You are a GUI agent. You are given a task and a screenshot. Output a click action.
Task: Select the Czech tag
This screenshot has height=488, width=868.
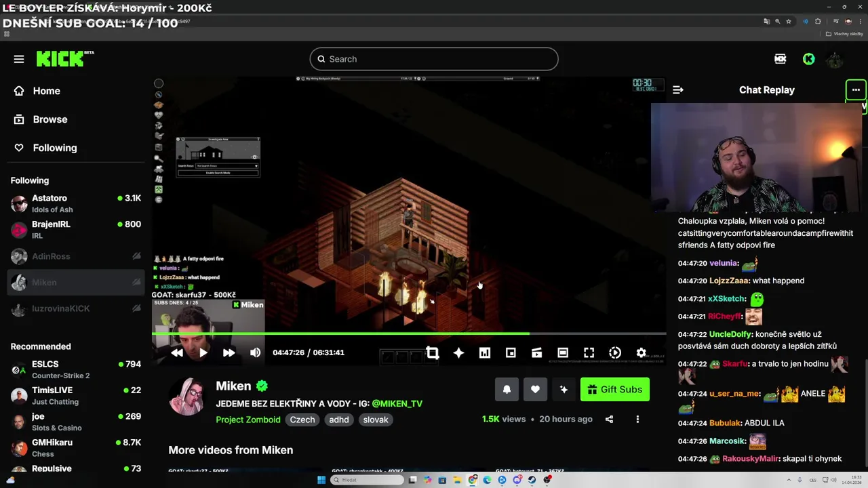click(302, 420)
